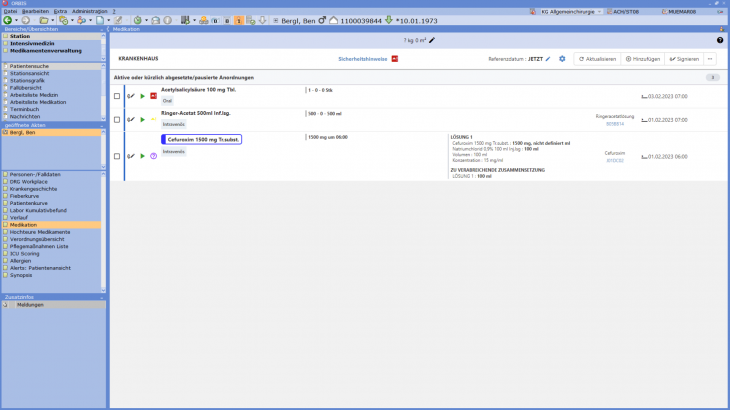
Task: Click the red Sicherheitshinweise icon
Action: (394, 59)
